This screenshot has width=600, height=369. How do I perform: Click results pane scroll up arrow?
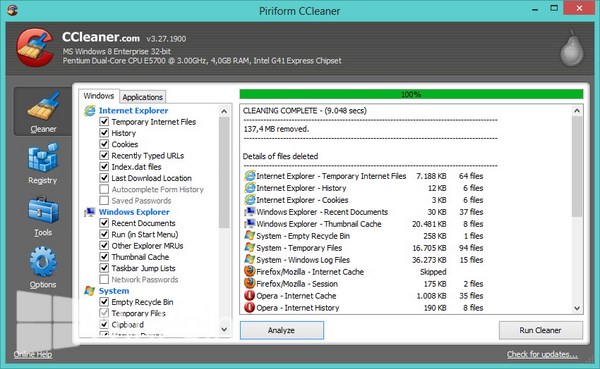[x=577, y=111]
